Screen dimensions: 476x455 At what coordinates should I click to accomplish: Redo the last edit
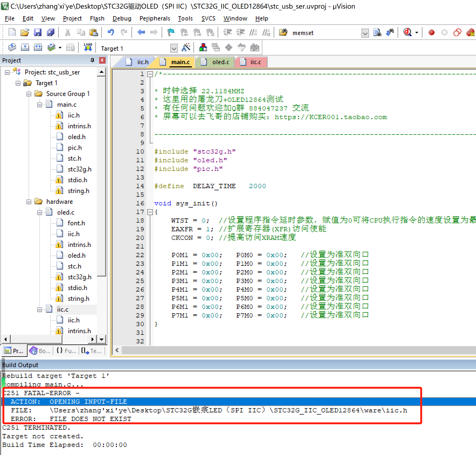(124, 33)
